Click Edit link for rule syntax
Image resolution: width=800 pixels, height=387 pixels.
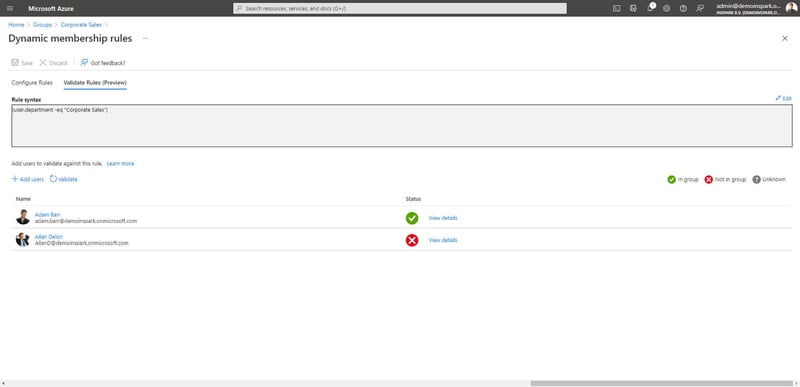(784, 98)
